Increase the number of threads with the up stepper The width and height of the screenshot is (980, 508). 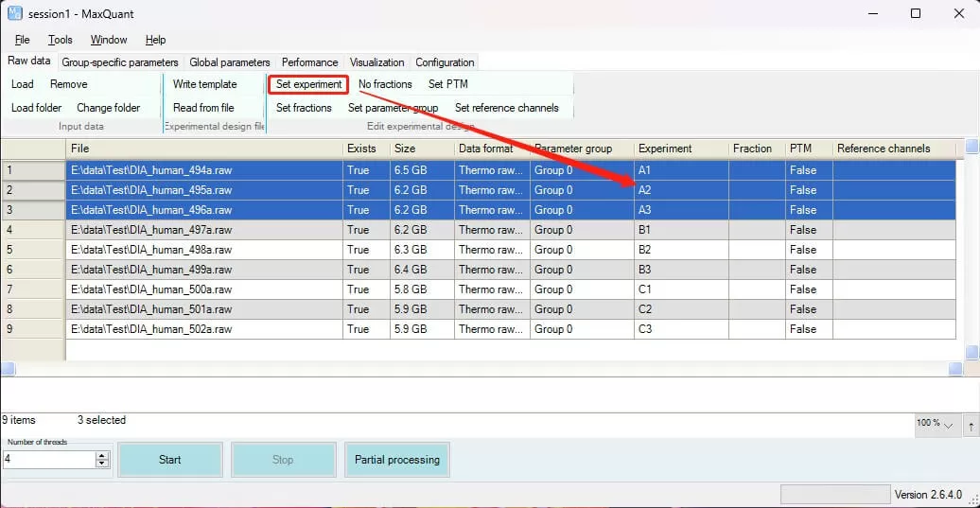pos(102,455)
